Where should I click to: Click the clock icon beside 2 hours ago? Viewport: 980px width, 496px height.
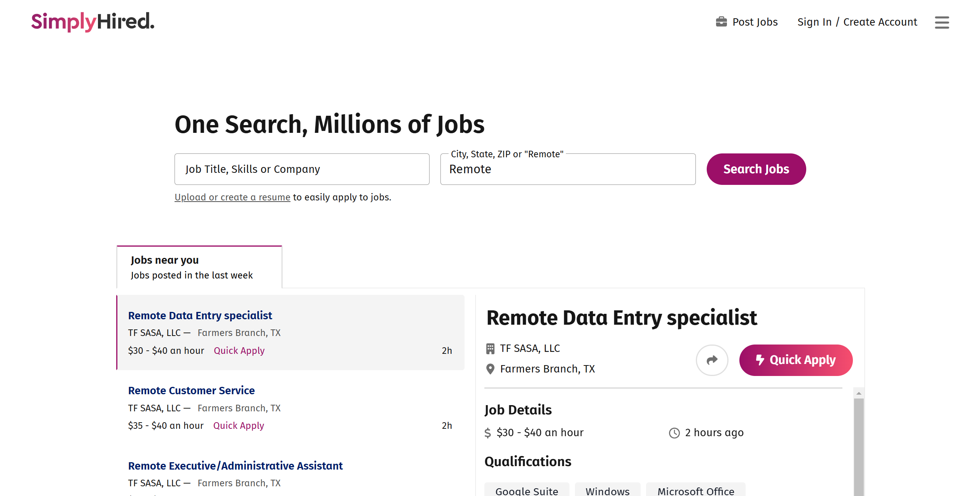tap(674, 433)
